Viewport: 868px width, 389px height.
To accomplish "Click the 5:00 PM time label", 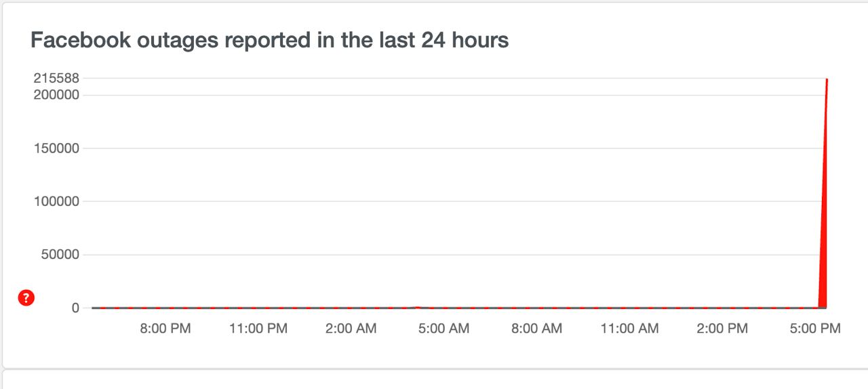I will coord(815,329).
